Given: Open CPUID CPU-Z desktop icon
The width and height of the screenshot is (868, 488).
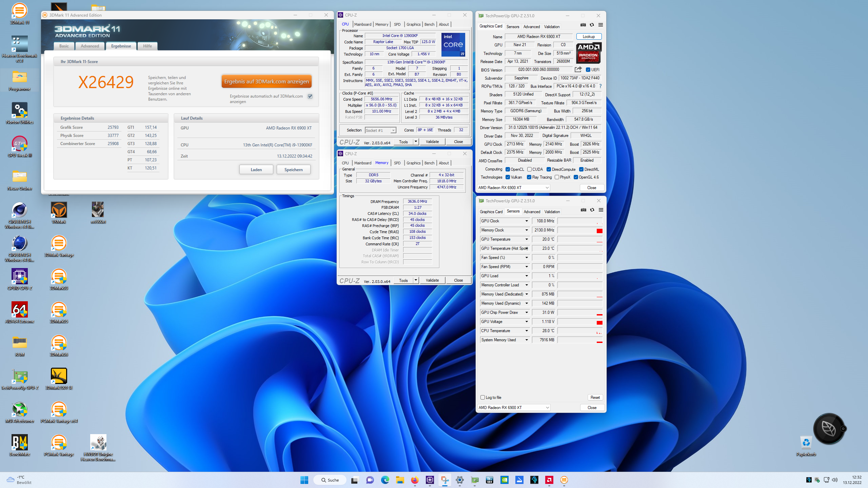Looking at the screenshot, I should [19, 279].
